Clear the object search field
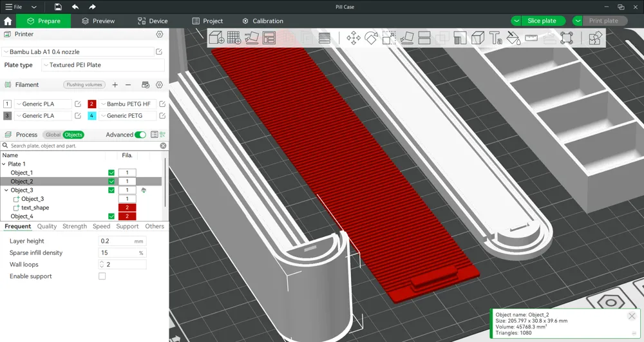 (x=163, y=146)
